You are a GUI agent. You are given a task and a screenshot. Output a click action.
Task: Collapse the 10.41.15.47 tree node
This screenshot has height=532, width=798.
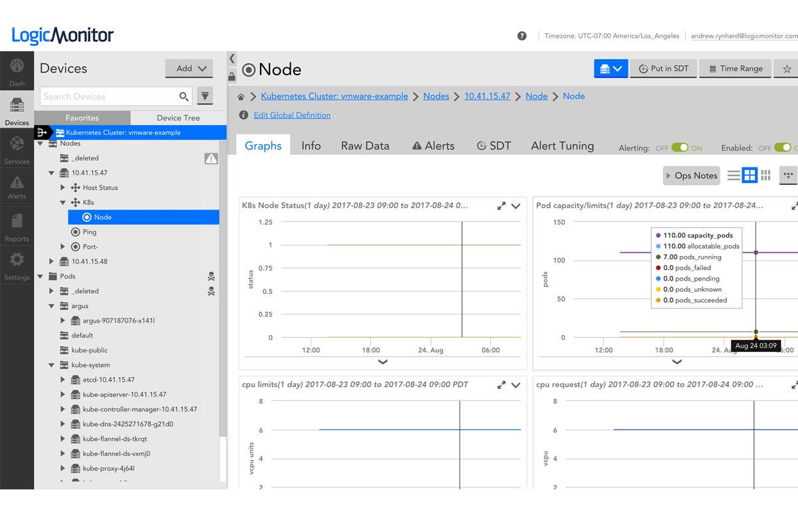pos(53,173)
